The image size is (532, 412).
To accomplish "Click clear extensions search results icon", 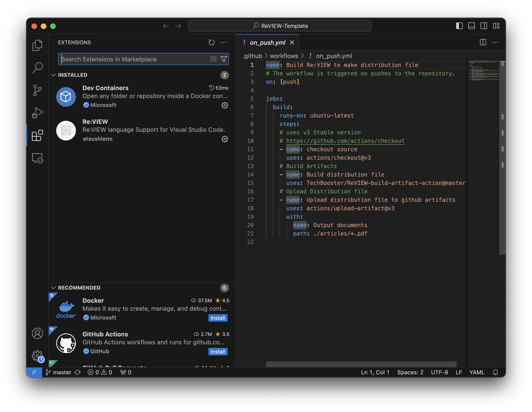I will tap(213, 59).
